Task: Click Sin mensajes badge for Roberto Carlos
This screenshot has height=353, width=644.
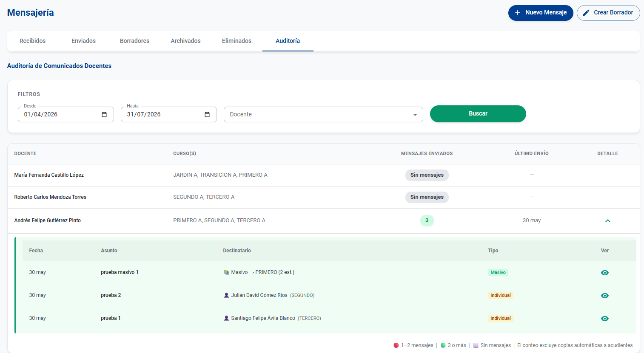Action: (x=427, y=197)
